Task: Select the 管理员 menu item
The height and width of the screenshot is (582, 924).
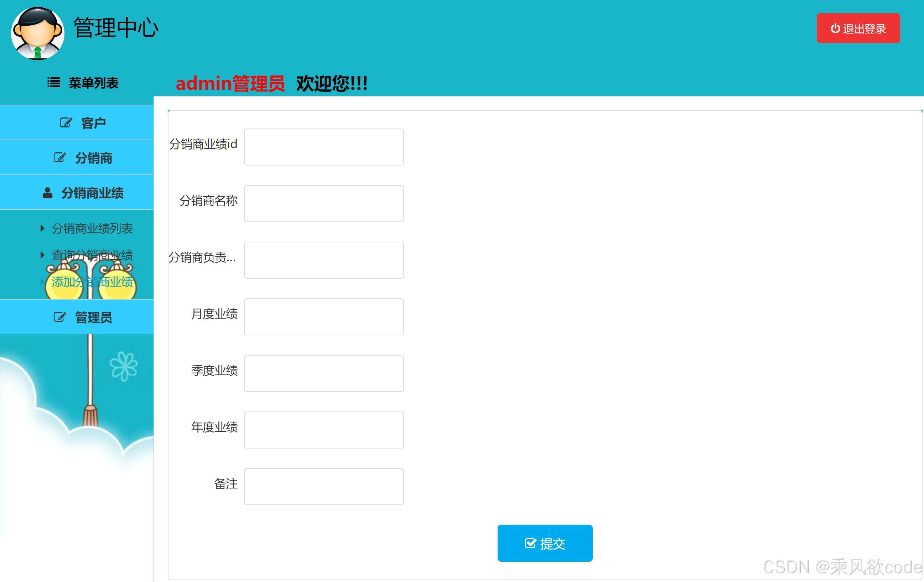Action: pyautogui.click(x=93, y=318)
